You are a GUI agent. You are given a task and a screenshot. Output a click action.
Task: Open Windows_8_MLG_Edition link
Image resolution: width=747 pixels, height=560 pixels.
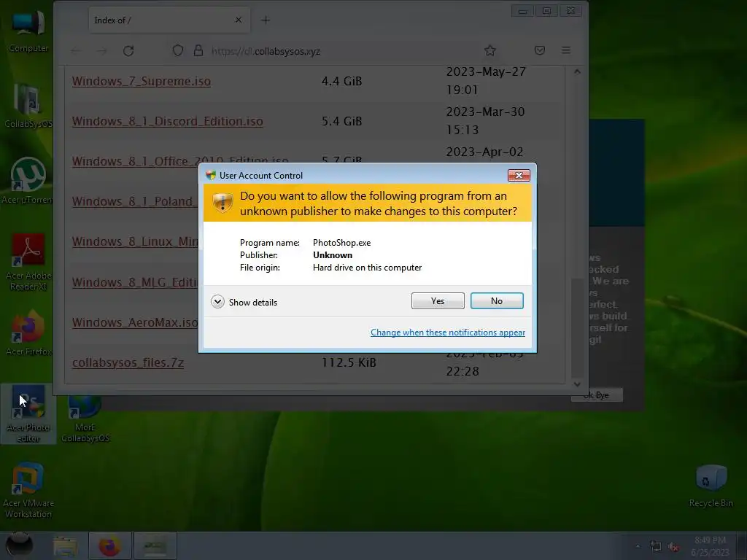click(135, 282)
